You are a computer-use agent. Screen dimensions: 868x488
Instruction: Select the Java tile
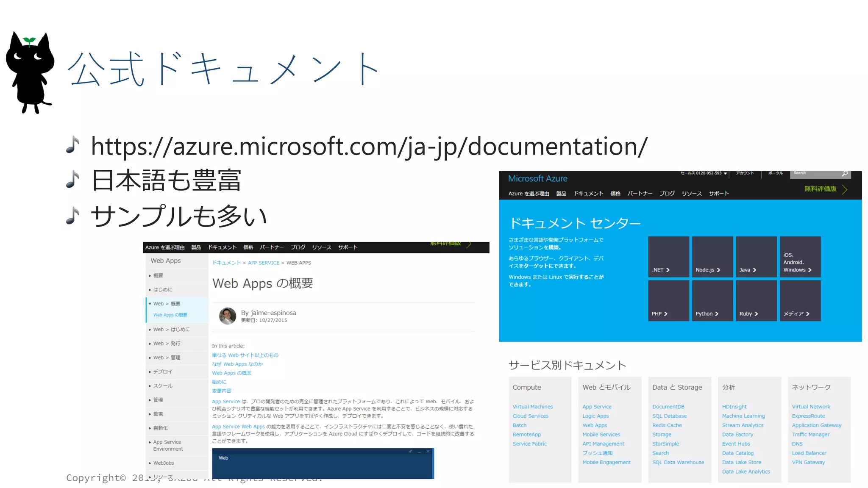[x=757, y=257]
